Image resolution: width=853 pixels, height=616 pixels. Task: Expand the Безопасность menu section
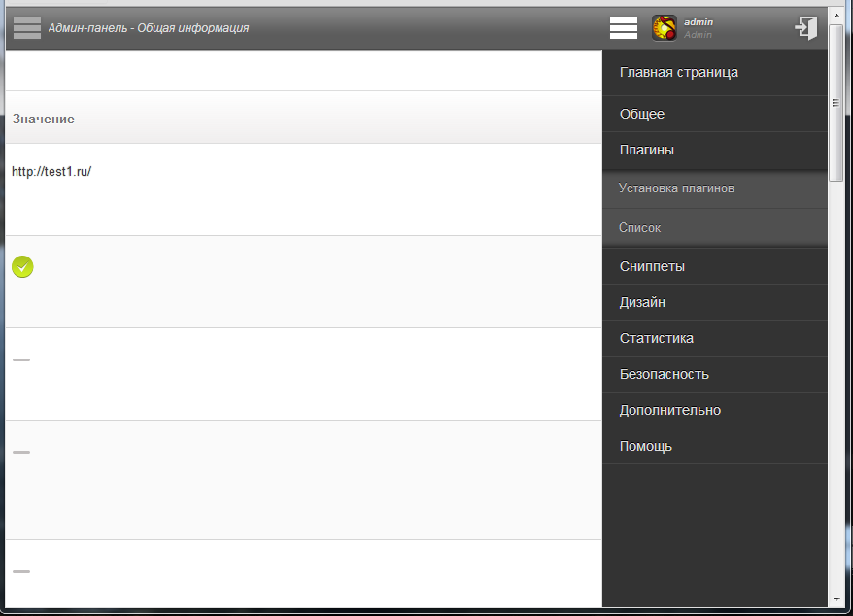click(715, 374)
